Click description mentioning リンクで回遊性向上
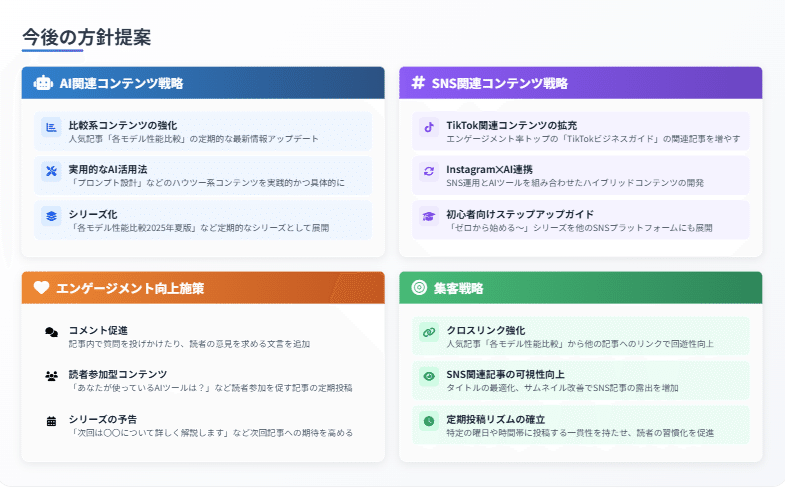 [580, 344]
